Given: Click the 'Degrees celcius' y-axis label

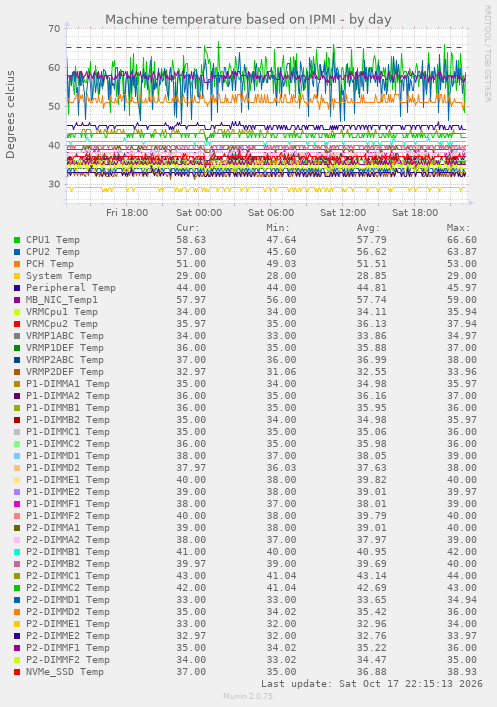Looking at the screenshot, I should click(10, 115).
